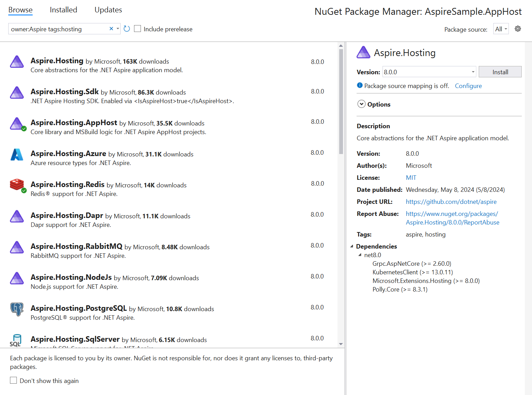Check Don't show this again
The width and height of the screenshot is (532, 395).
[x=13, y=380]
